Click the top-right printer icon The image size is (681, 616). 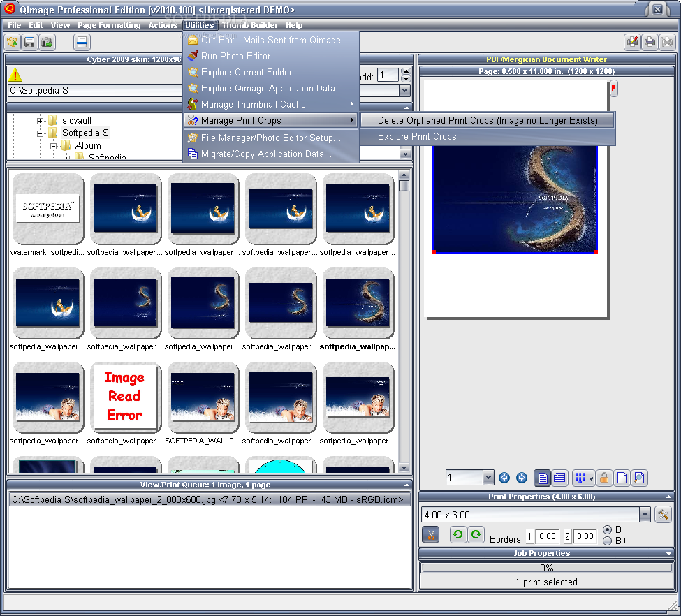tap(650, 42)
